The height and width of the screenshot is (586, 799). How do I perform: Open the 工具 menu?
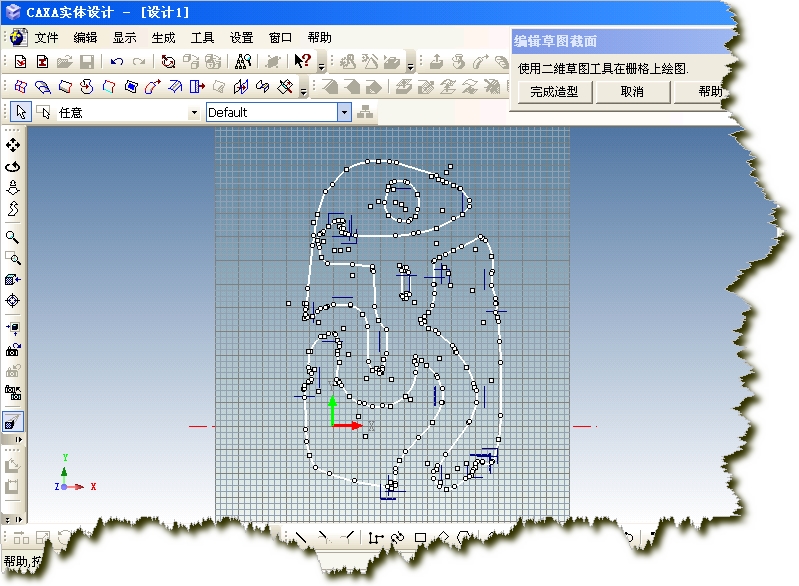click(202, 38)
